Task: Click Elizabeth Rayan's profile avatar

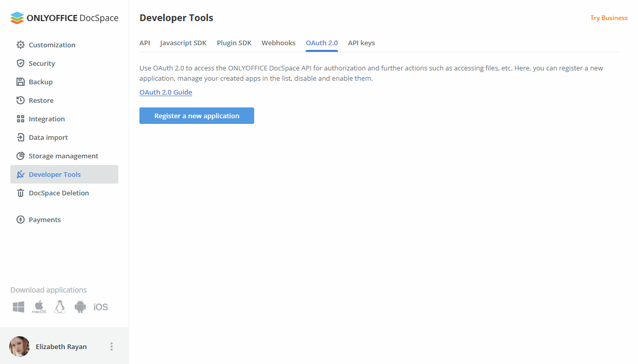Action: (19, 346)
